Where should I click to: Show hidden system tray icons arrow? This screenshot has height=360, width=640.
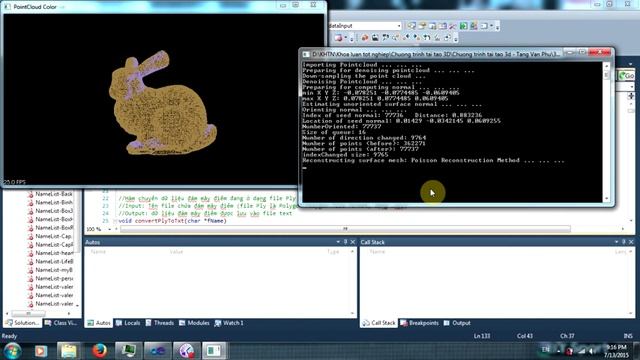click(x=558, y=351)
